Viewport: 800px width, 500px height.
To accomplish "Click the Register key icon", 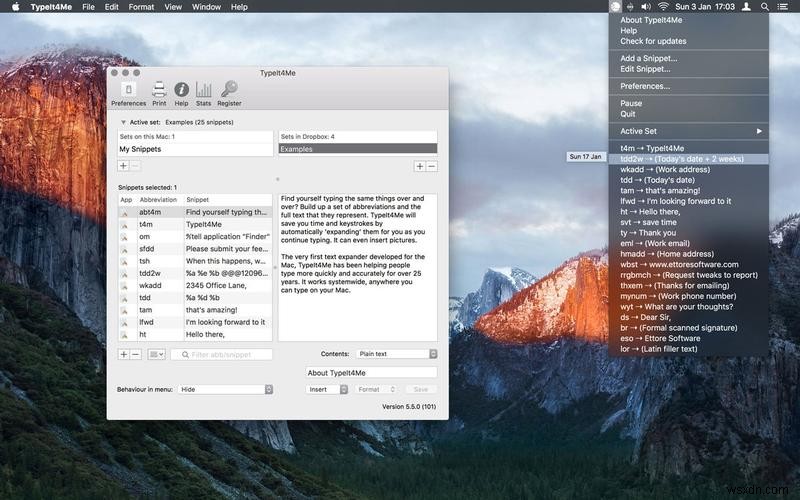I will (229, 94).
